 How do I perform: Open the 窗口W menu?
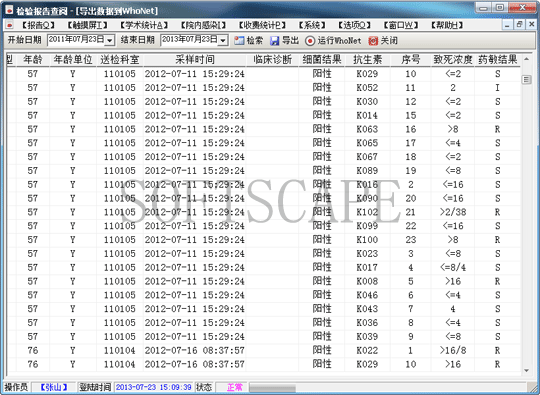click(401, 25)
